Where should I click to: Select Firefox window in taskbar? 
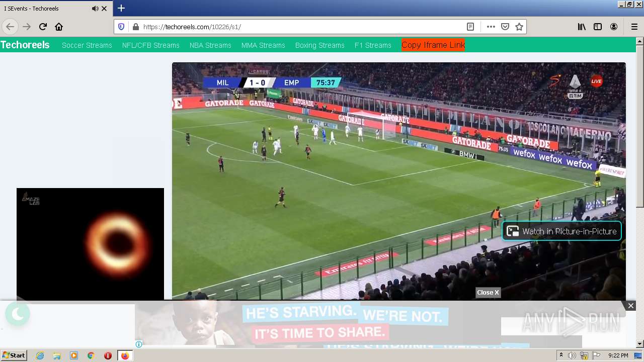[x=125, y=355]
